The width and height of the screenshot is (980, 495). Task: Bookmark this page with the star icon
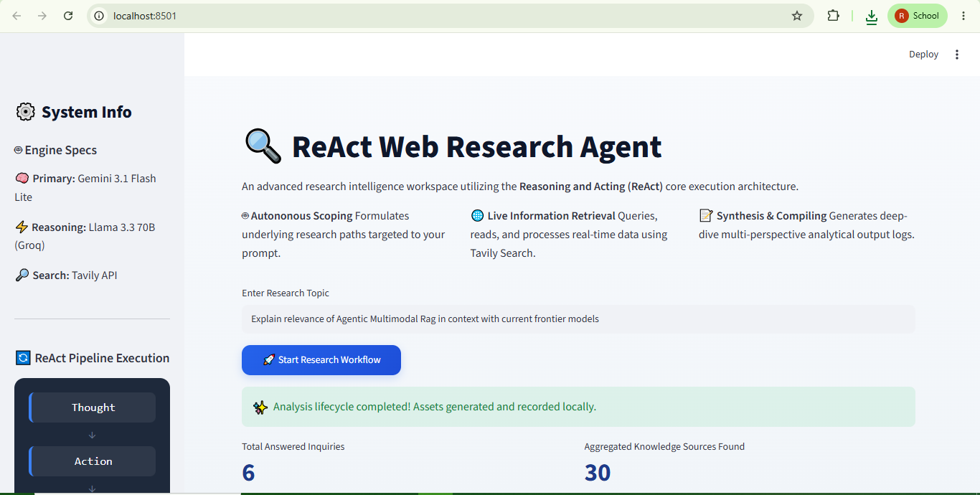[797, 16]
